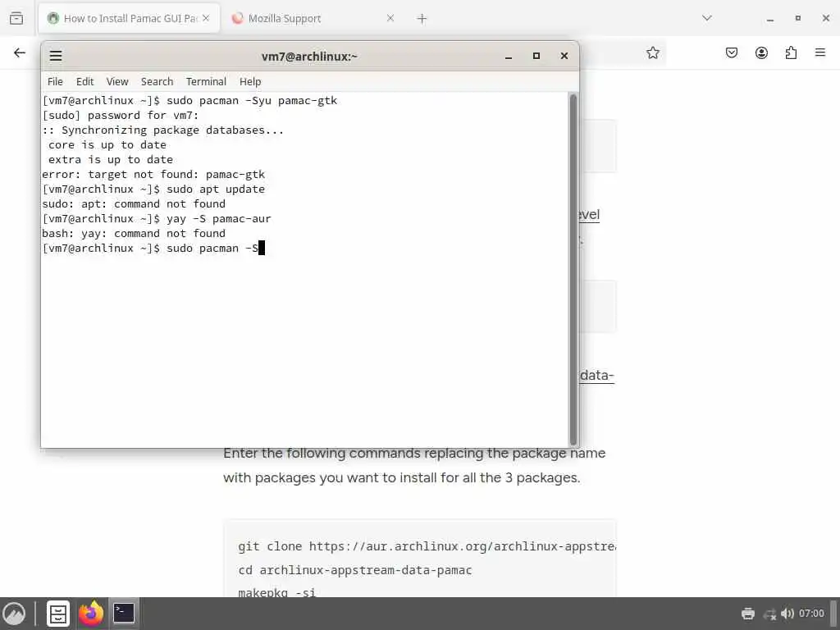840x630 pixels.
Task: Open the Save to Pocket icon
Action: point(731,52)
